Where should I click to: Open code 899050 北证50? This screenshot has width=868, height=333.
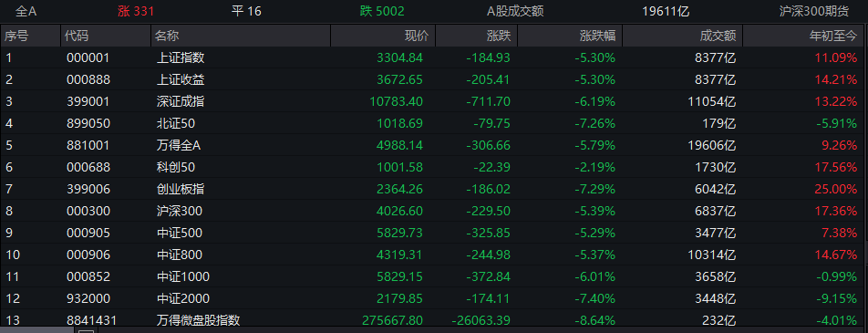click(x=88, y=123)
